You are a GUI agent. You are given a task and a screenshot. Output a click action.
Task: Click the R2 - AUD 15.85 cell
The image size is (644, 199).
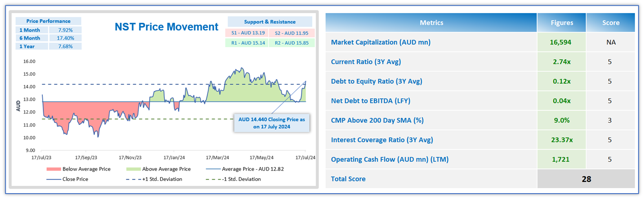click(x=291, y=43)
